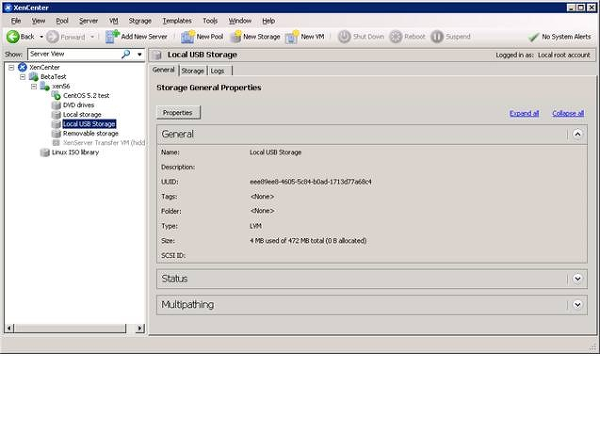This screenshot has width=600, height=433.
Task: Click the Forward arrow icon
Action: (52, 37)
